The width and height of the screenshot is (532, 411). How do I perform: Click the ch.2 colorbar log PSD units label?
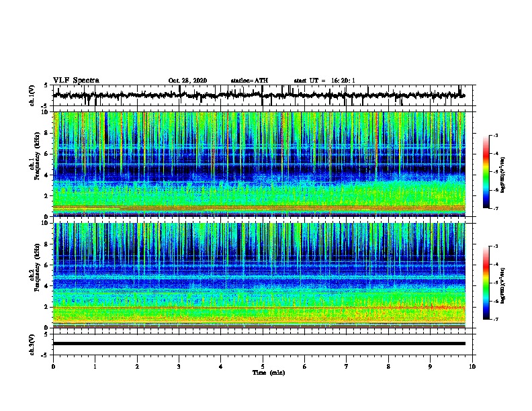click(503, 285)
